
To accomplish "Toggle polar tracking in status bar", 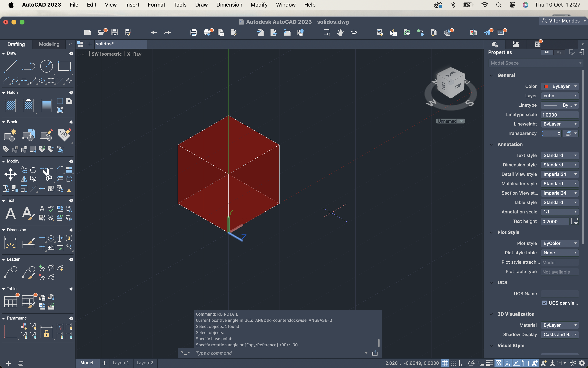I will tap(471, 363).
